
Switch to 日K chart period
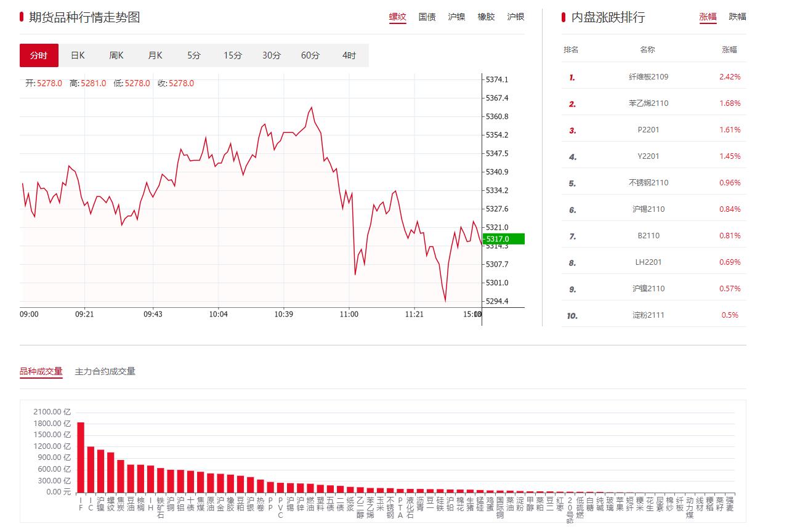(78, 55)
